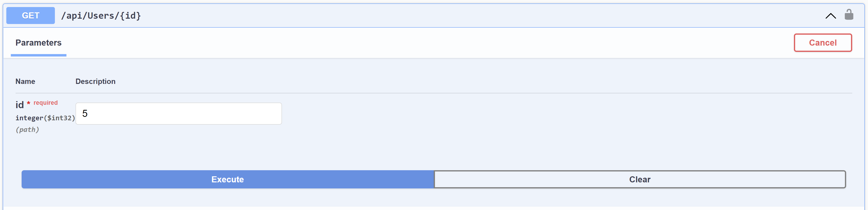
Task: Click the blue underline beneath Parameters
Action: 38,55
